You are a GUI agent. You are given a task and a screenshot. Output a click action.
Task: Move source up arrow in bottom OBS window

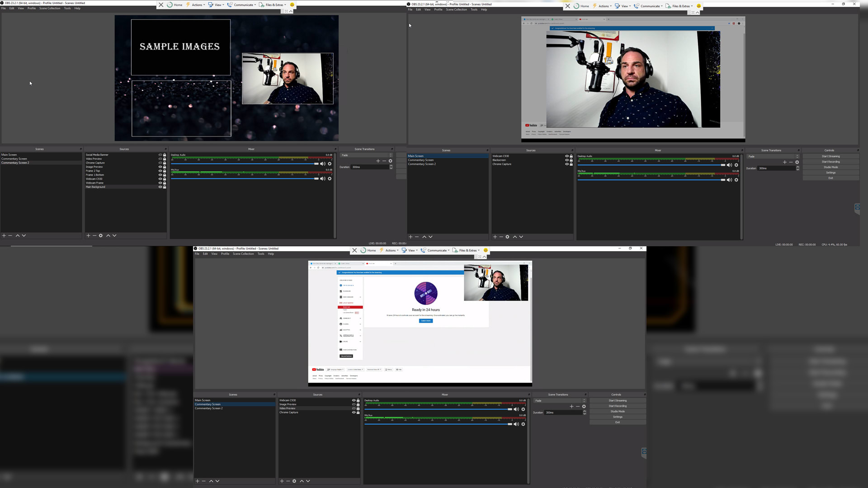tap(302, 481)
